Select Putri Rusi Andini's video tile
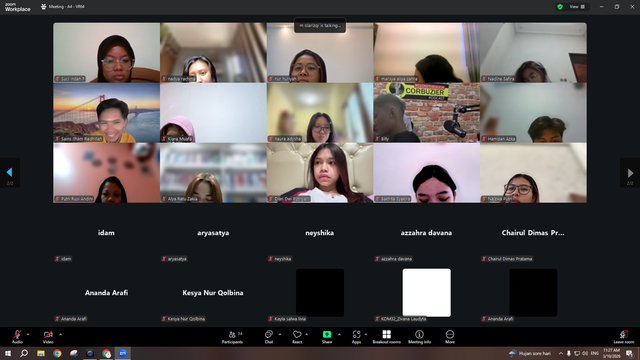This screenshot has height=360, width=640. click(x=107, y=173)
